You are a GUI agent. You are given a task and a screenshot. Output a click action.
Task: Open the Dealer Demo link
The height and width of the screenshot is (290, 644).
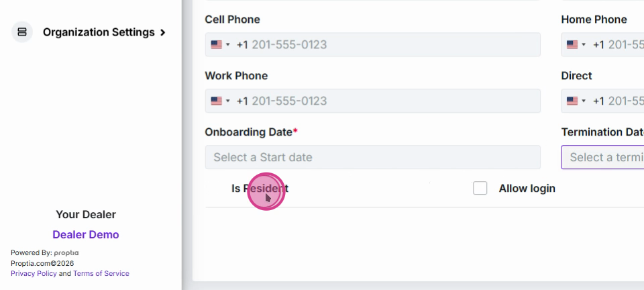[86, 234]
